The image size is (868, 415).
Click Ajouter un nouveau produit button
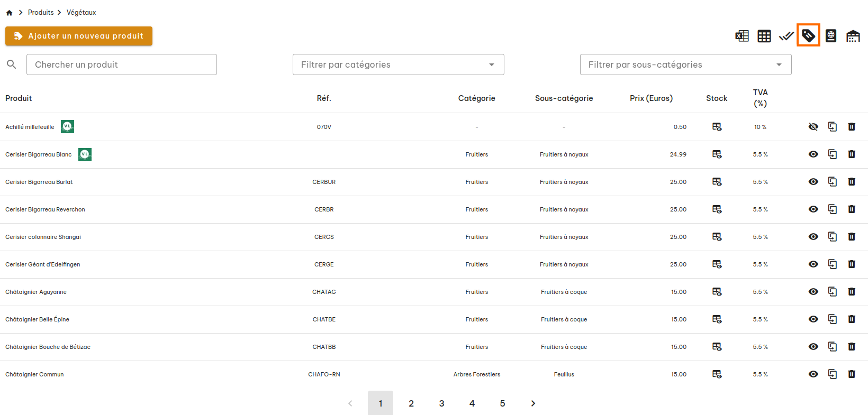(x=79, y=36)
